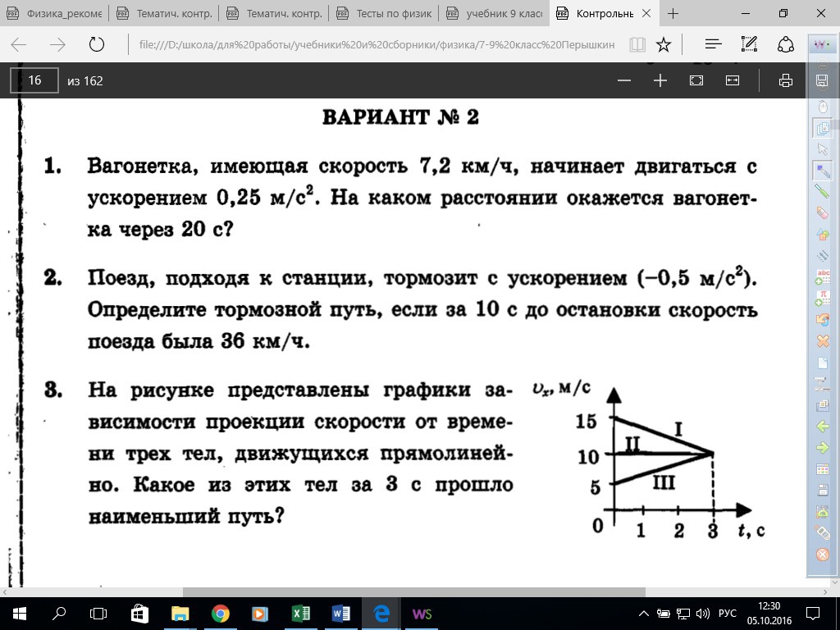Image resolution: width=840 pixels, height=630 pixels.
Task: Open taskbar search magnifier
Action: (59, 614)
